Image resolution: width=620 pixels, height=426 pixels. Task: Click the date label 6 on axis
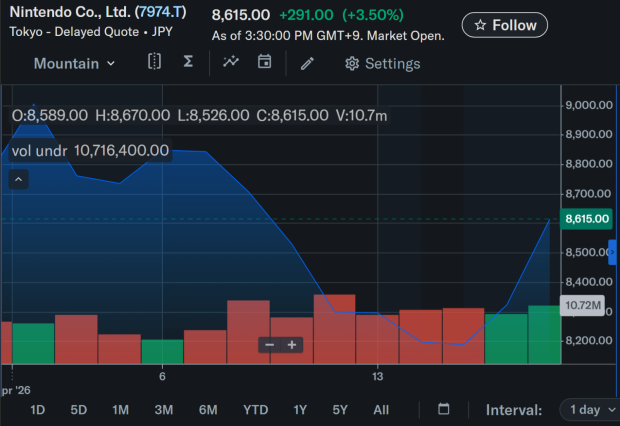(x=162, y=376)
